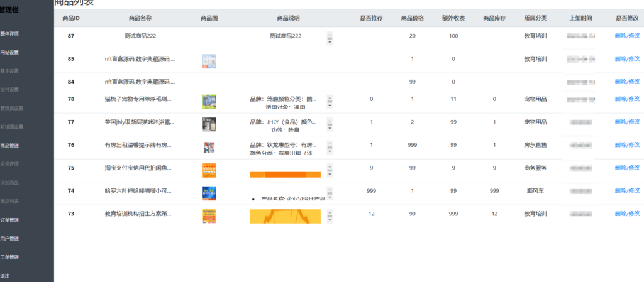View the product thumbnail in row 76
644x282 pixels.
pos(209,147)
